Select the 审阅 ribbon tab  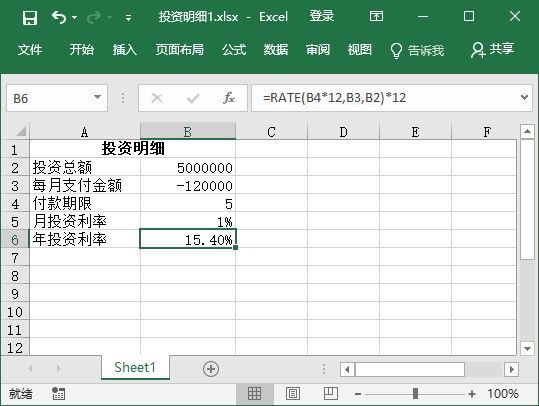318,50
